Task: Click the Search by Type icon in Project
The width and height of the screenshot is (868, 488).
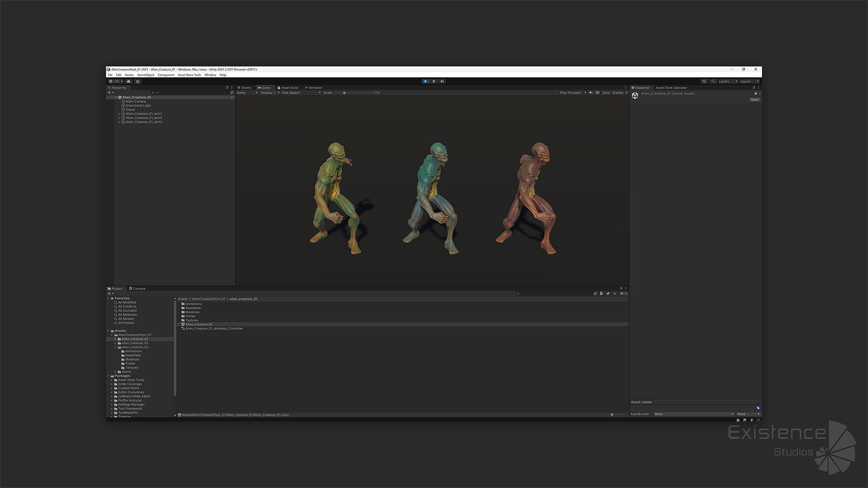Action: point(601,294)
